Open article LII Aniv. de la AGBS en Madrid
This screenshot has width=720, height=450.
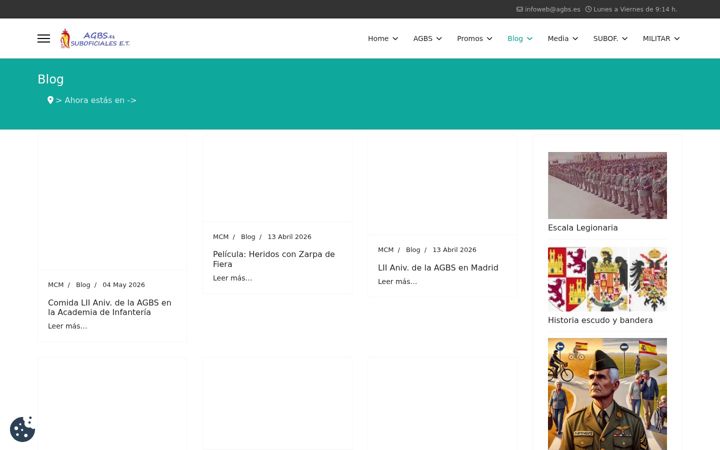[x=438, y=268]
